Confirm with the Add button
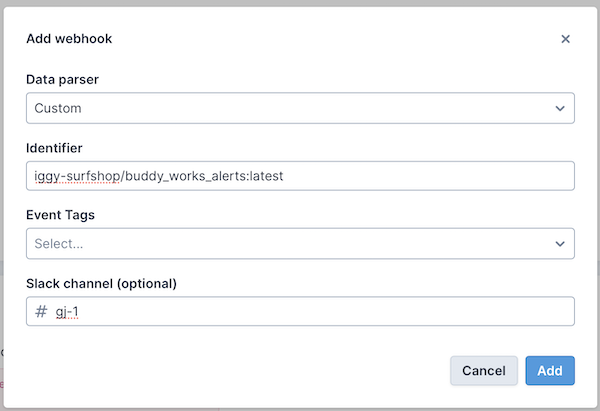Viewport: 600px width, 411px height. (550, 370)
